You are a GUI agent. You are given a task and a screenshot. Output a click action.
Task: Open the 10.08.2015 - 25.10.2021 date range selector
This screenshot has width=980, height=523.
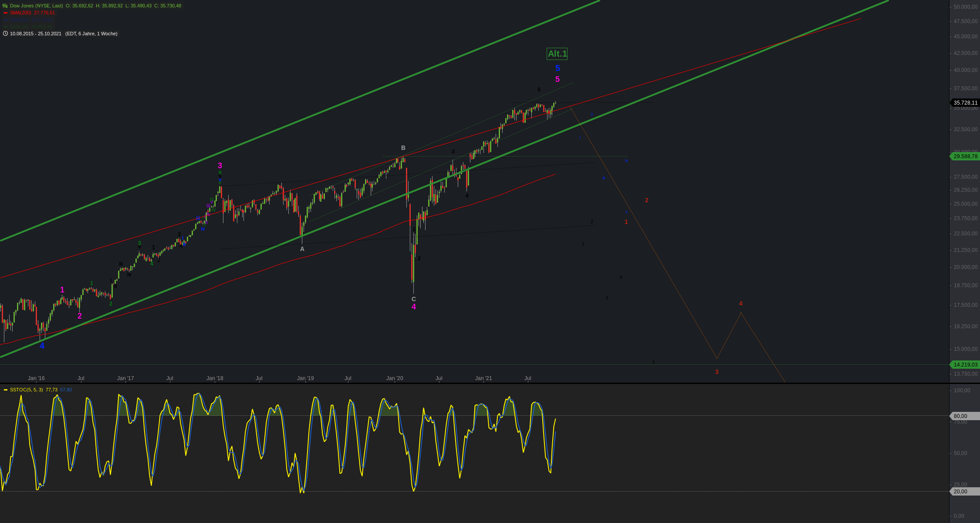point(36,34)
